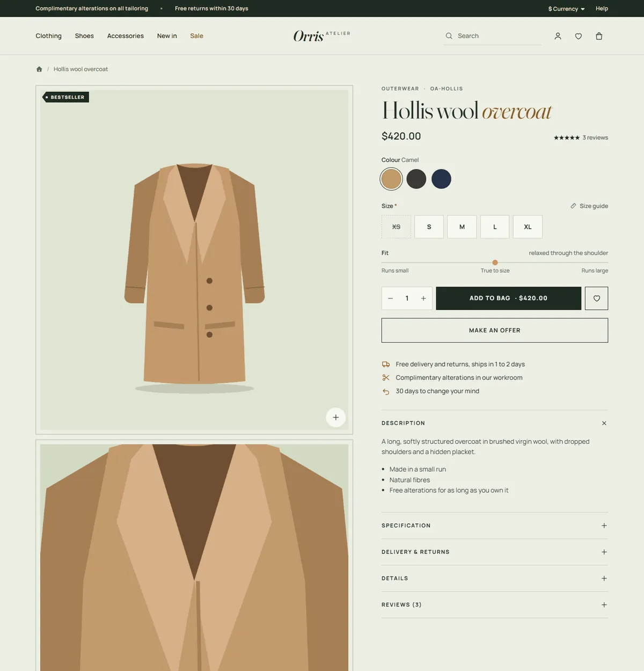Zoom the coat image with plus button
The width and height of the screenshot is (644, 671).
pyautogui.click(x=335, y=417)
